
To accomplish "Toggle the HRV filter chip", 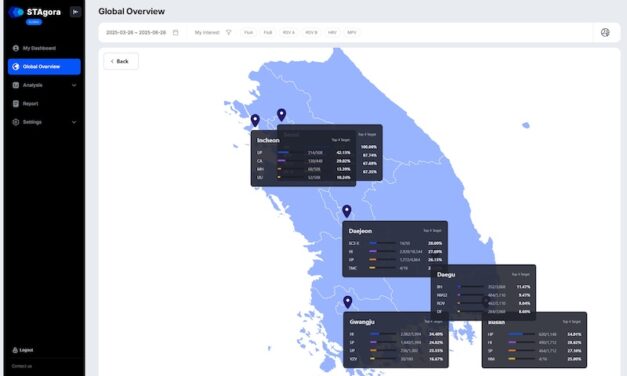I will click(332, 32).
